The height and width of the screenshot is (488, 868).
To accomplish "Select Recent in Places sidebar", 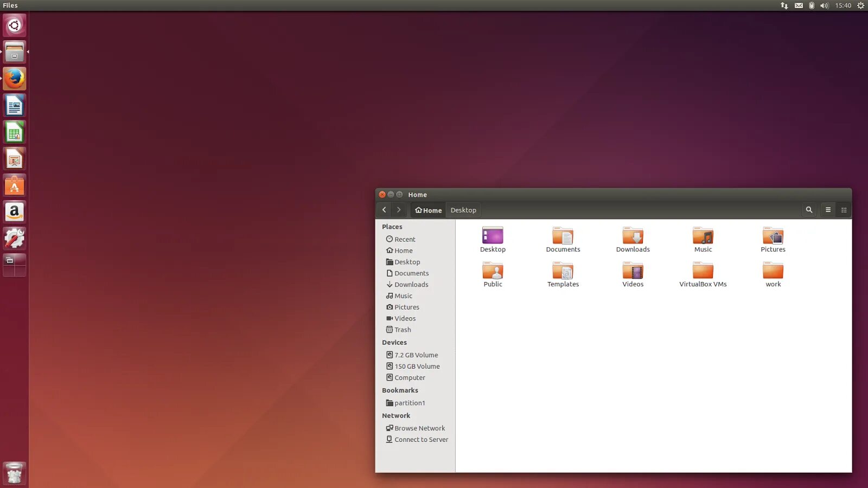I will pos(400,239).
